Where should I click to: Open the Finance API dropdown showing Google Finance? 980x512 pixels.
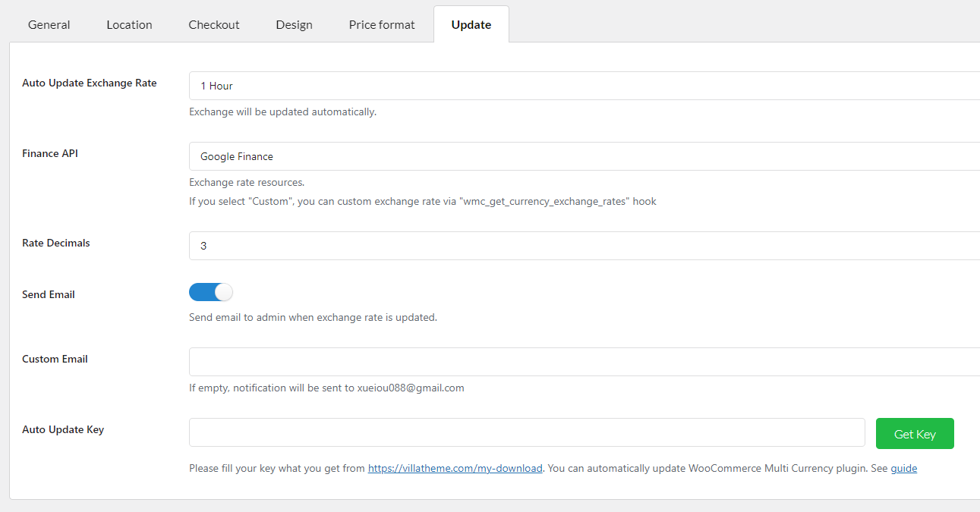click(x=584, y=156)
